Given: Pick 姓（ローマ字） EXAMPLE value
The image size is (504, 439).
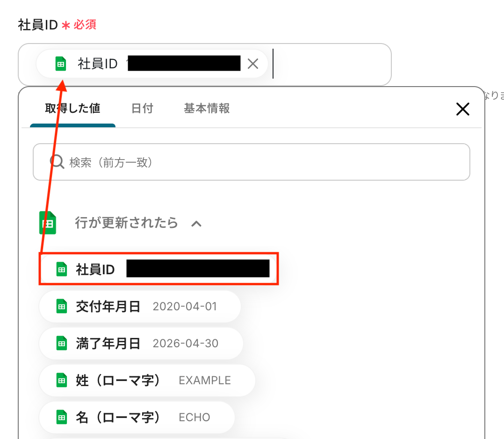Looking at the screenshot, I should pyautogui.click(x=147, y=380).
